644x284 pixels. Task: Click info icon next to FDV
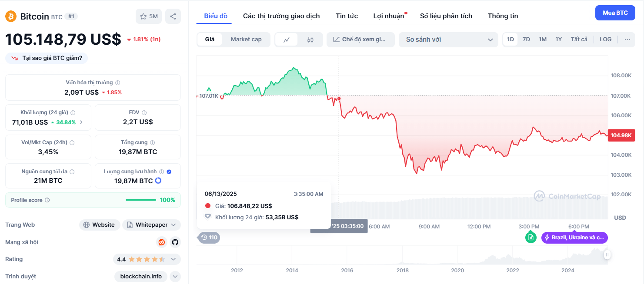coord(144,112)
